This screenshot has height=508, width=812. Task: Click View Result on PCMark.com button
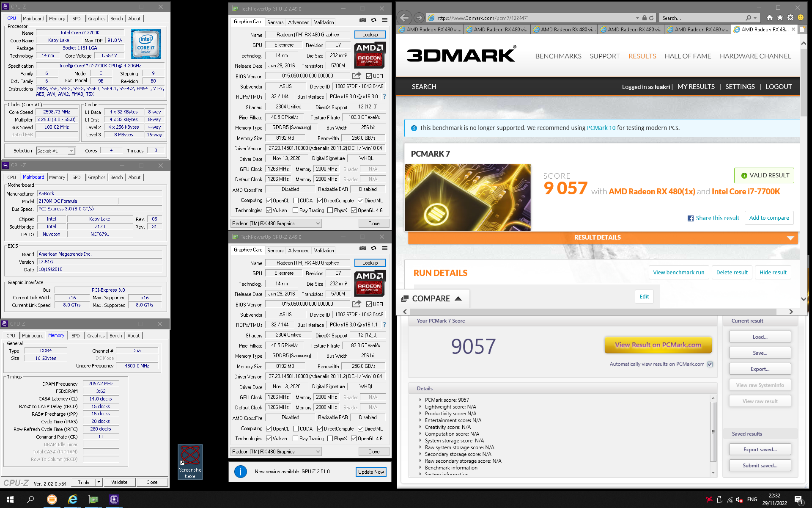point(658,345)
